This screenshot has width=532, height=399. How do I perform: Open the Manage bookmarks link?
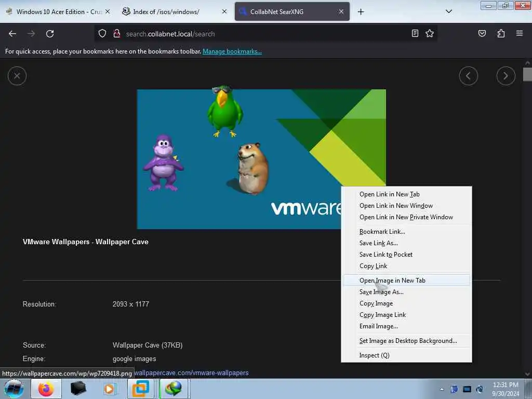[232, 51]
